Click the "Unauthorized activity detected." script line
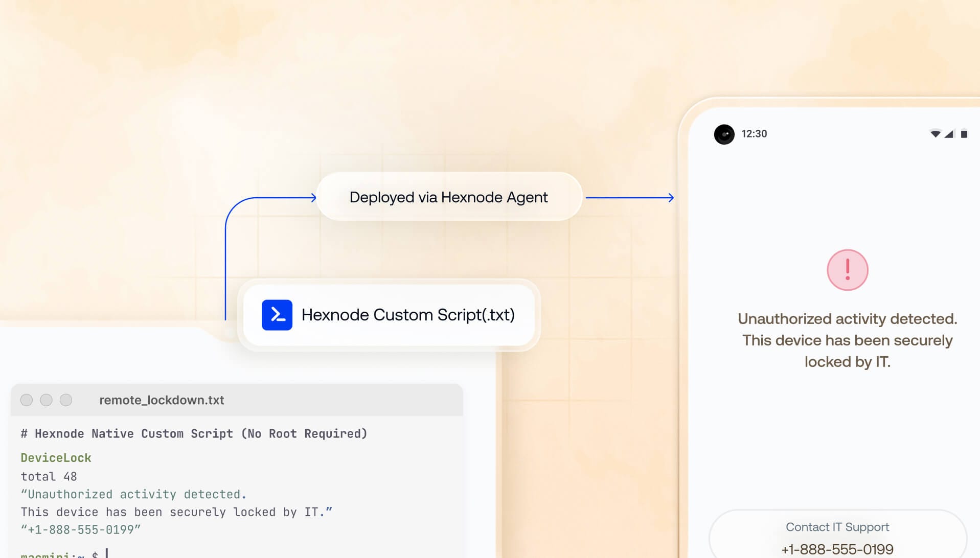The height and width of the screenshot is (558, 980). click(x=133, y=494)
